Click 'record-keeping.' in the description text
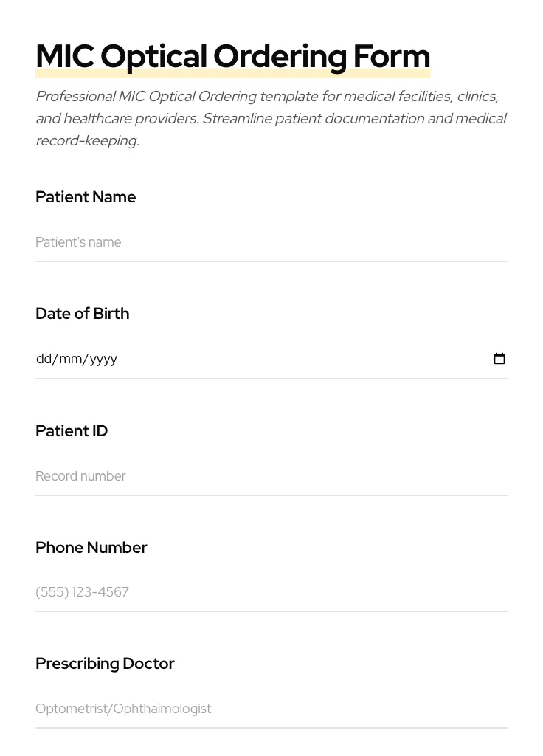This screenshot has height=756, width=543. pos(87,141)
